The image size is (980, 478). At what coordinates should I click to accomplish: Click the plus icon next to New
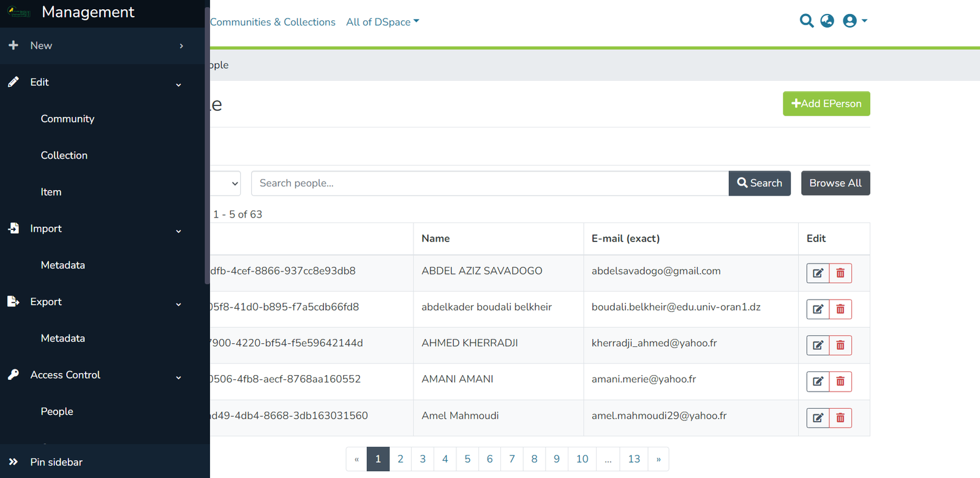(x=13, y=45)
